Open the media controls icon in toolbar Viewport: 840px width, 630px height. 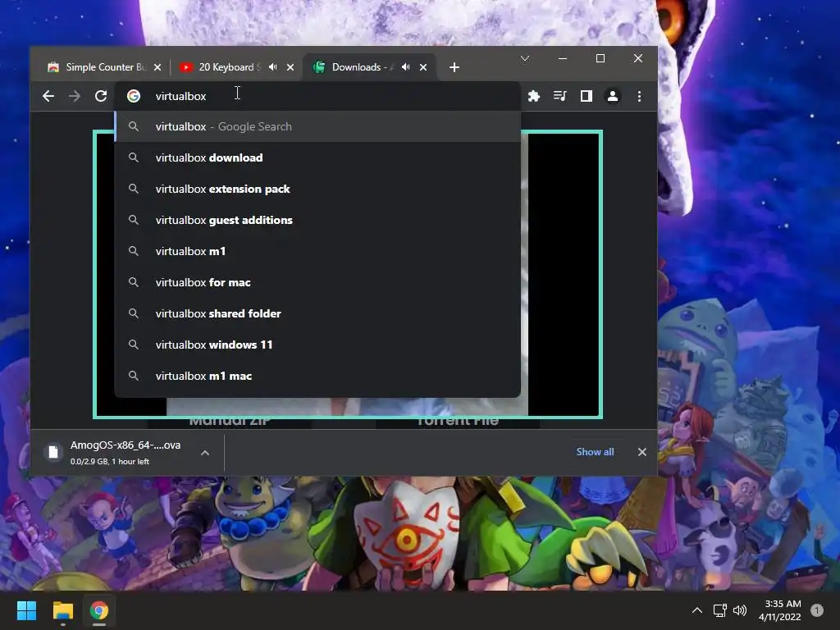click(x=559, y=97)
